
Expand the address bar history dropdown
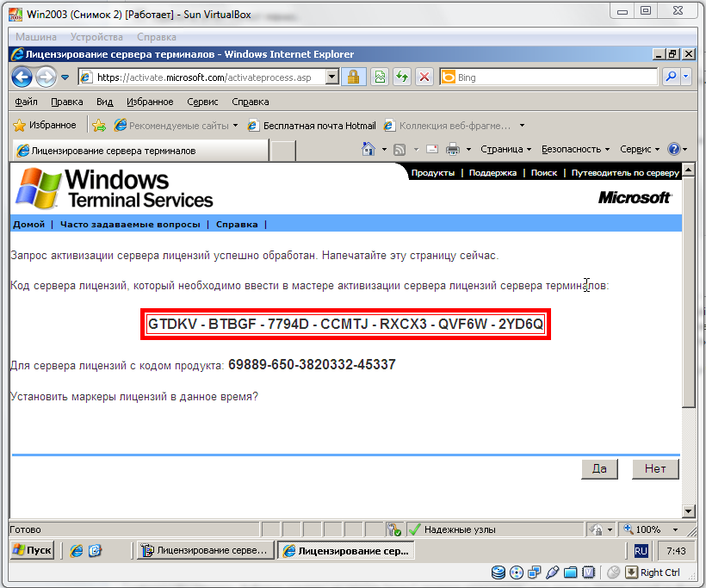332,77
